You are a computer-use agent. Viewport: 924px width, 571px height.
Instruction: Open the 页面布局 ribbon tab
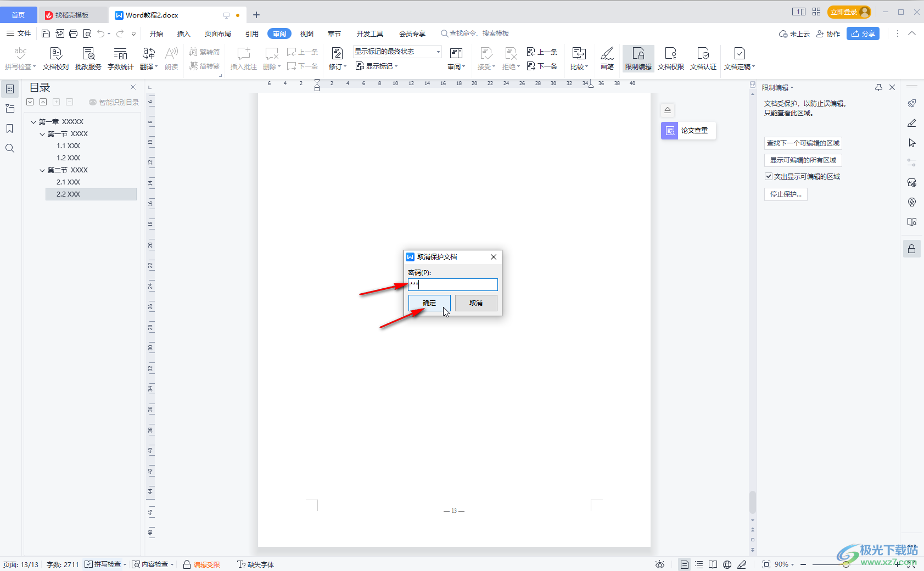[217, 33]
